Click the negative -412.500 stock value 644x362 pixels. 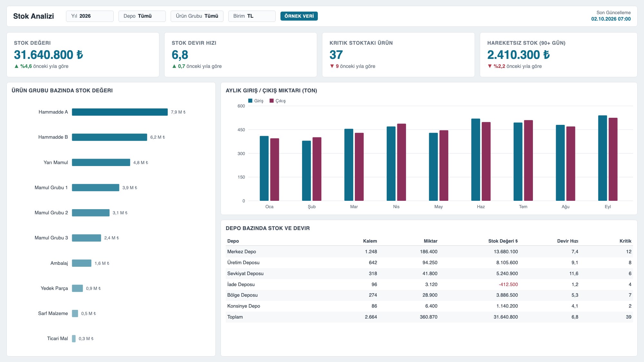[x=508, y=284]
